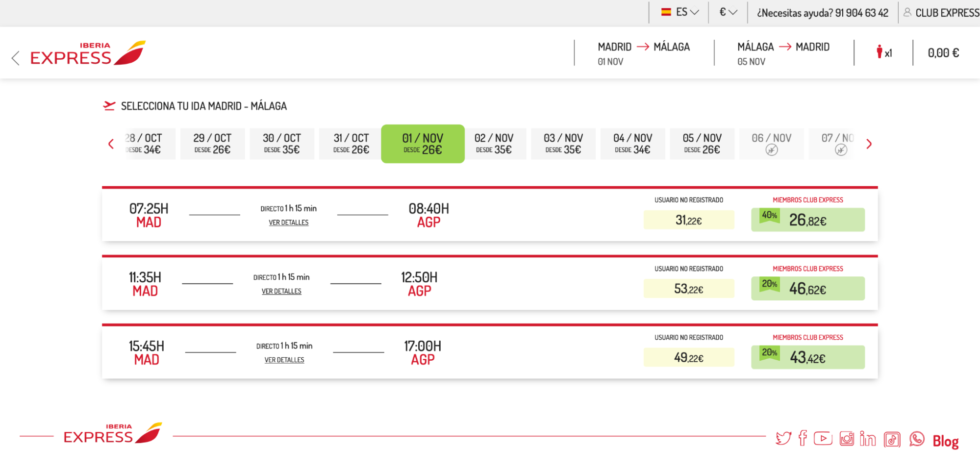Select the 03 / NOV date tab
This screenshot has width=980, height=471.
coord(563,144)
